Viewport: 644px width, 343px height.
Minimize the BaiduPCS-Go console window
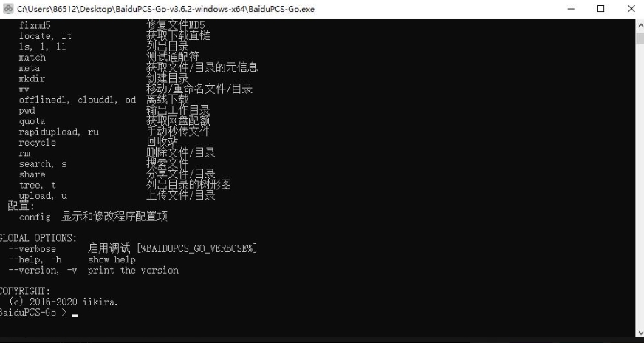[570, 9]
